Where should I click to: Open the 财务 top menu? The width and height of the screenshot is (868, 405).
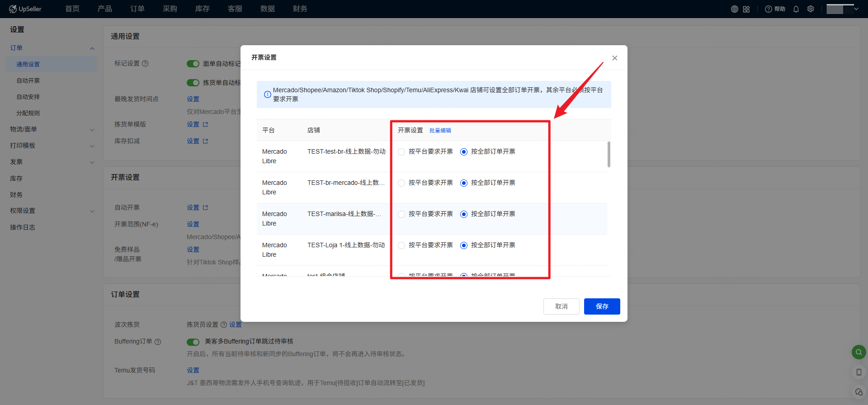click(x=300, y=9)
